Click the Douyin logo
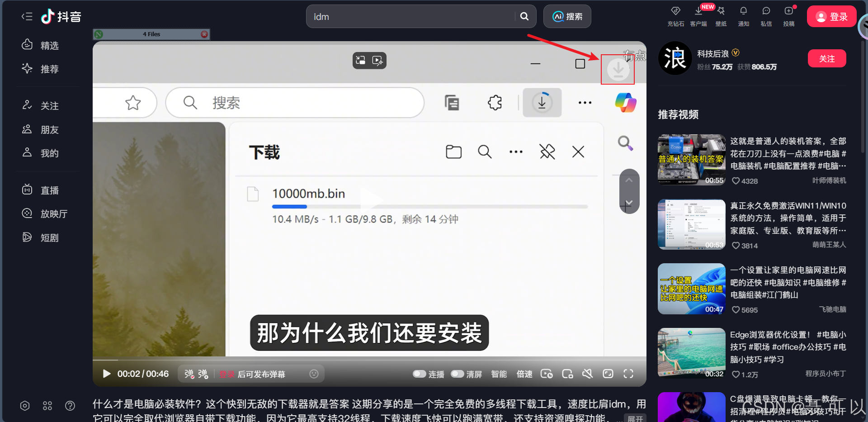Viewport: 868px width, 422px height. point(61,17)
